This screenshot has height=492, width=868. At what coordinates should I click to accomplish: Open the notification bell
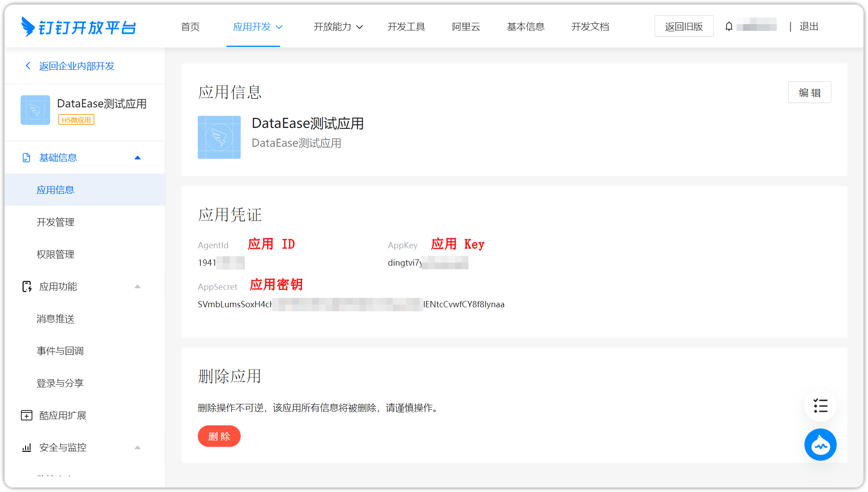click(730, 26)
